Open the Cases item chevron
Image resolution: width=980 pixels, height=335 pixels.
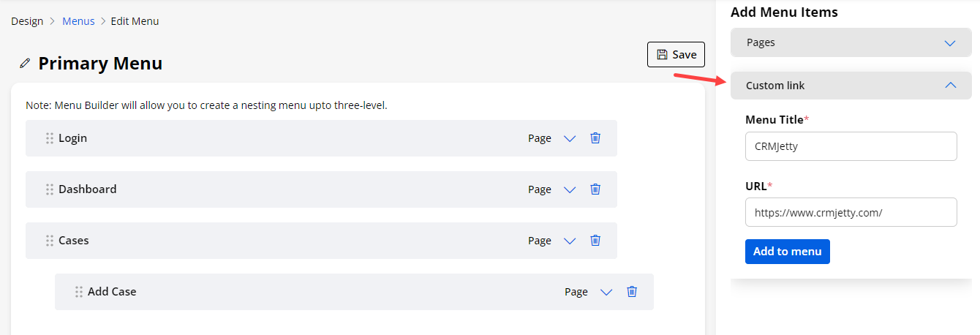pyautogui.click(x=570, y=241)
